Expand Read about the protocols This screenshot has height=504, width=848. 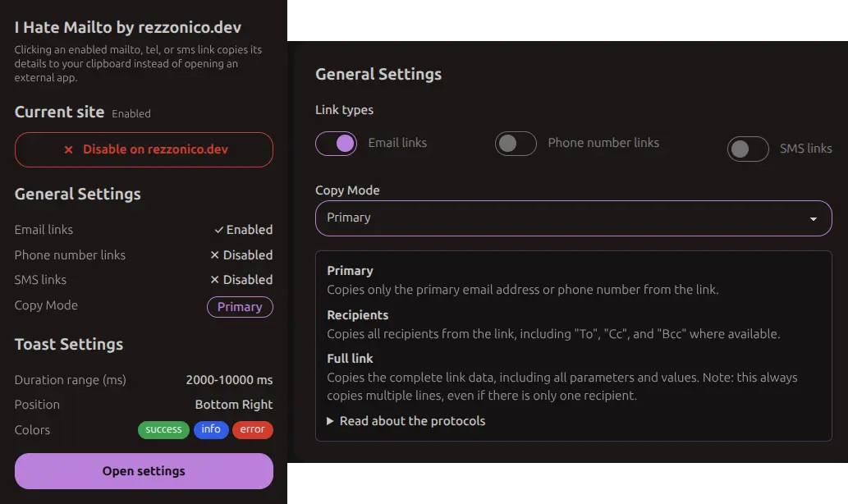406,421
